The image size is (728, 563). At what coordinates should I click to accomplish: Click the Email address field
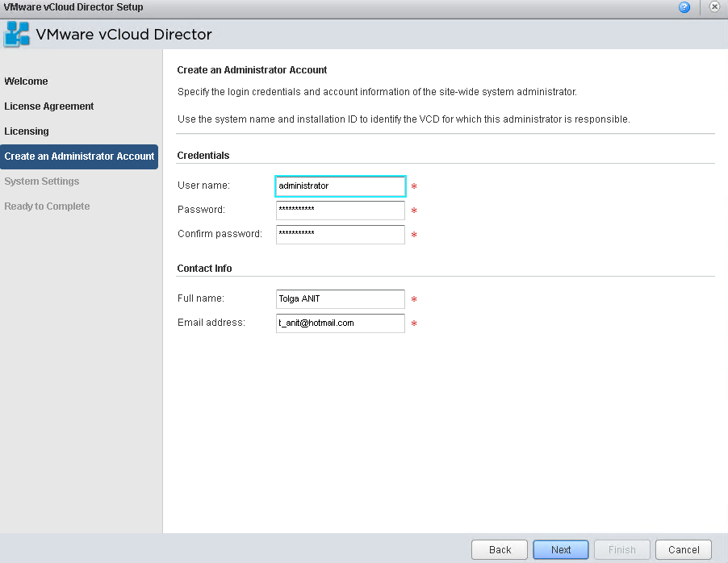pos(341,323)
